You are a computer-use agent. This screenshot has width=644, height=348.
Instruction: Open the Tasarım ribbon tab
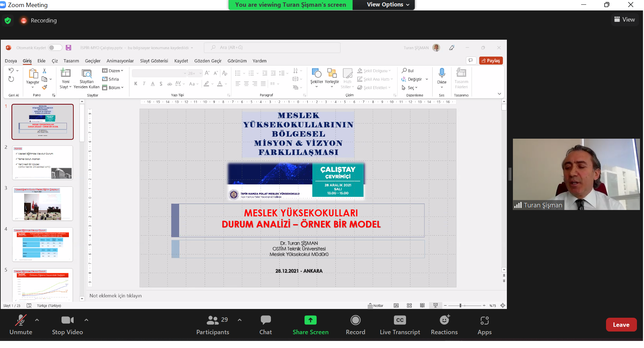click(x=71, y=61)
